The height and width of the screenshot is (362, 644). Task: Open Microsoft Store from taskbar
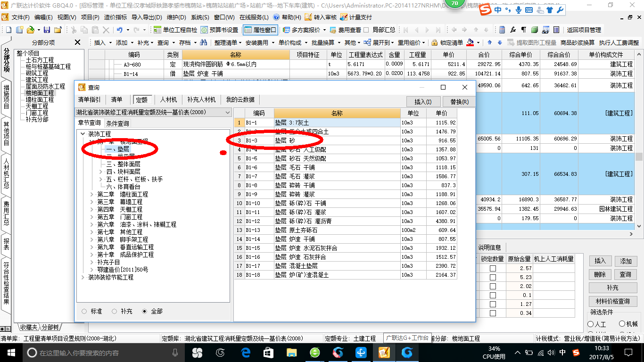click(x=269, y=352)
